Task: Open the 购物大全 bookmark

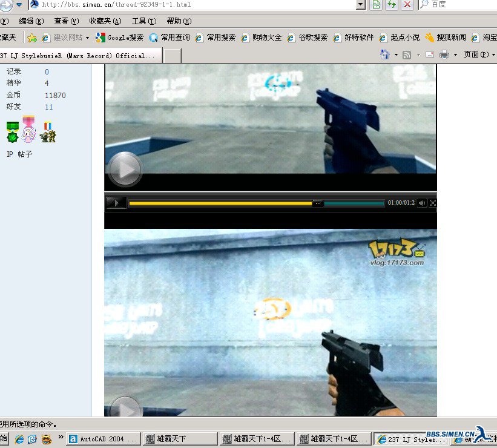Action: (x=262, y=38)
